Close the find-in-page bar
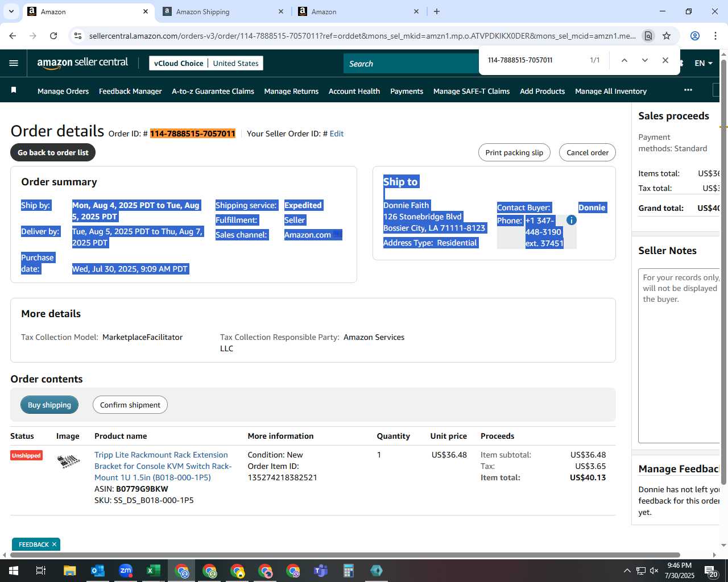This screenshot has width=728, height=582. [x=665, y=60]
